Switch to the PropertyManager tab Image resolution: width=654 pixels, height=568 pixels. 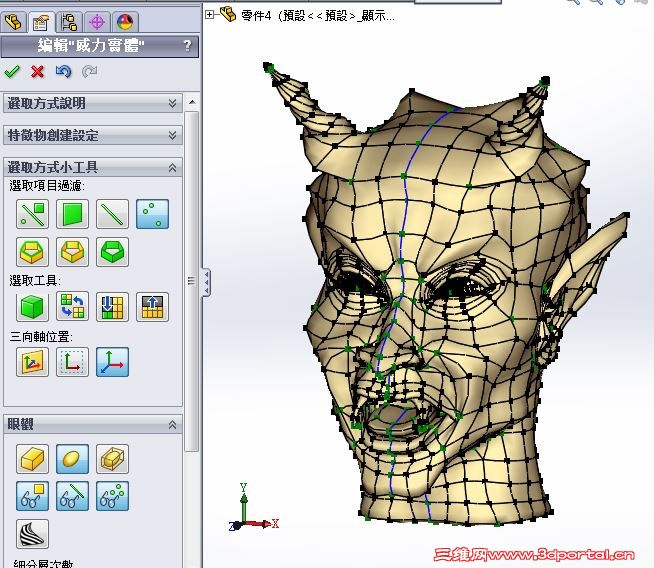41,22
